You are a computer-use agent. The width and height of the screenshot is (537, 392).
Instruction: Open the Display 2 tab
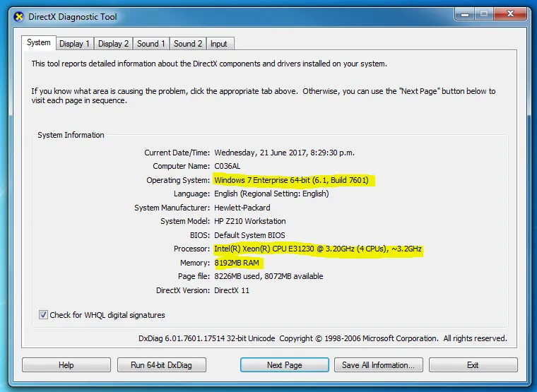click(x=113, y=44)
